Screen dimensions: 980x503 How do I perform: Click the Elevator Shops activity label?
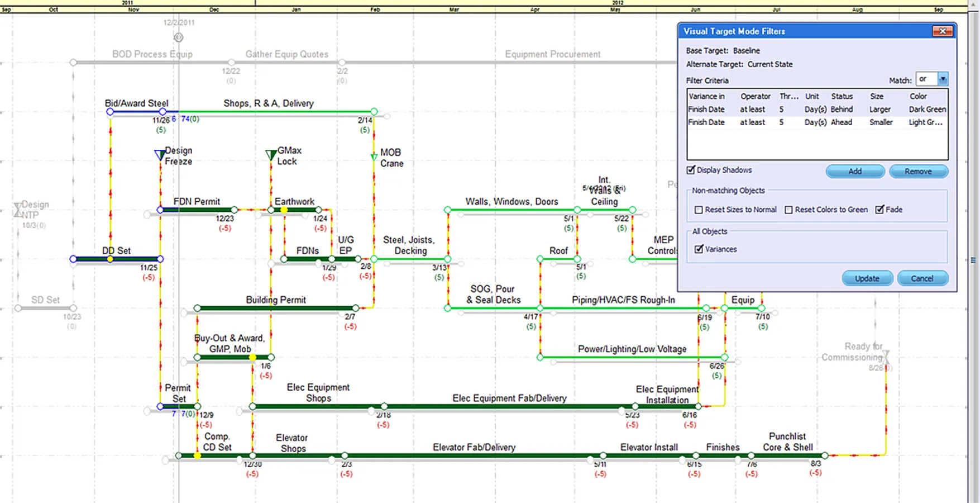point(293,443)
